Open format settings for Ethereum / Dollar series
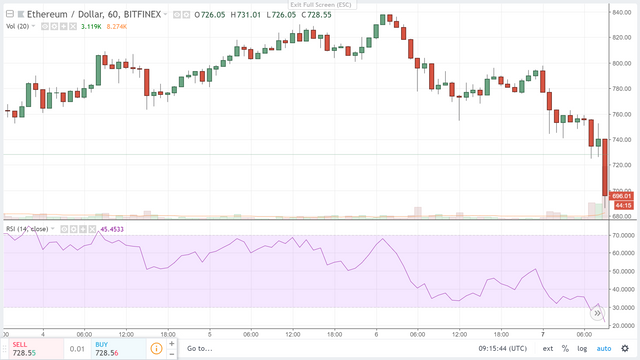This screenshot has height=360, width=640. 186,15
